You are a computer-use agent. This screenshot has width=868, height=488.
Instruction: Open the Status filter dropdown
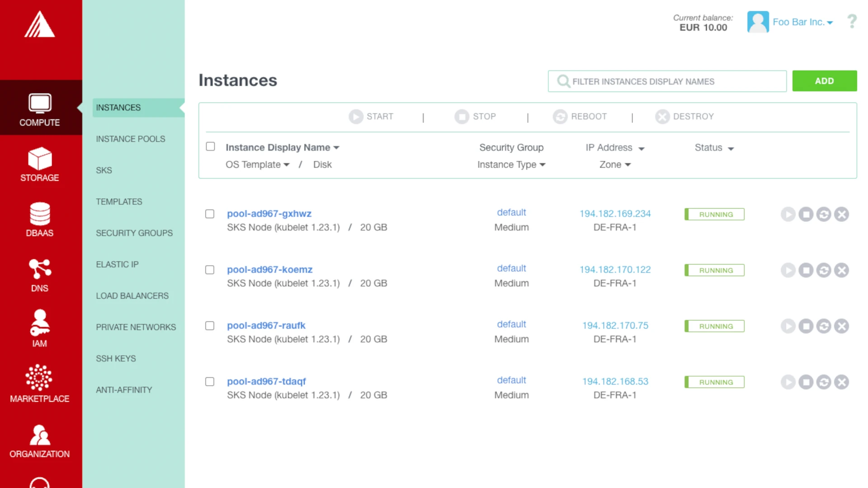click(713, 148)
